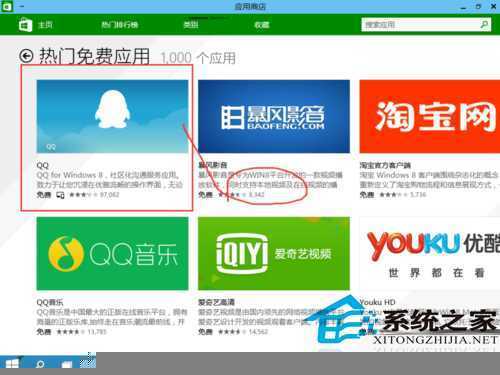Click the QQ star rating with 97,082 reviews

(x=94, y=195)
